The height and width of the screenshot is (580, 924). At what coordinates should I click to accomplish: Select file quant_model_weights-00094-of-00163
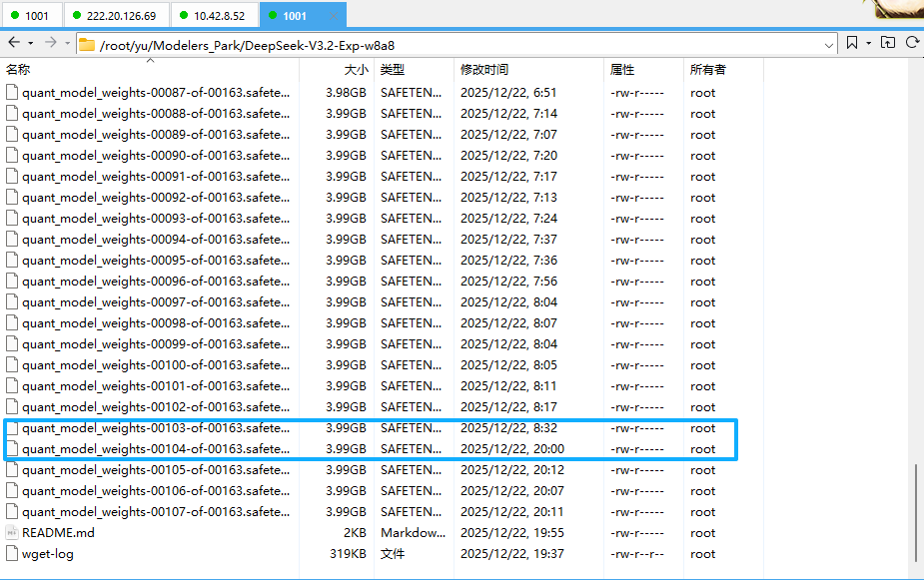(x=156, y=239)
